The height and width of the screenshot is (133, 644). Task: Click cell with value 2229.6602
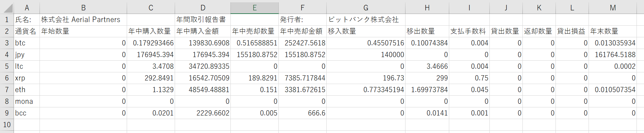tap(203, 113)
